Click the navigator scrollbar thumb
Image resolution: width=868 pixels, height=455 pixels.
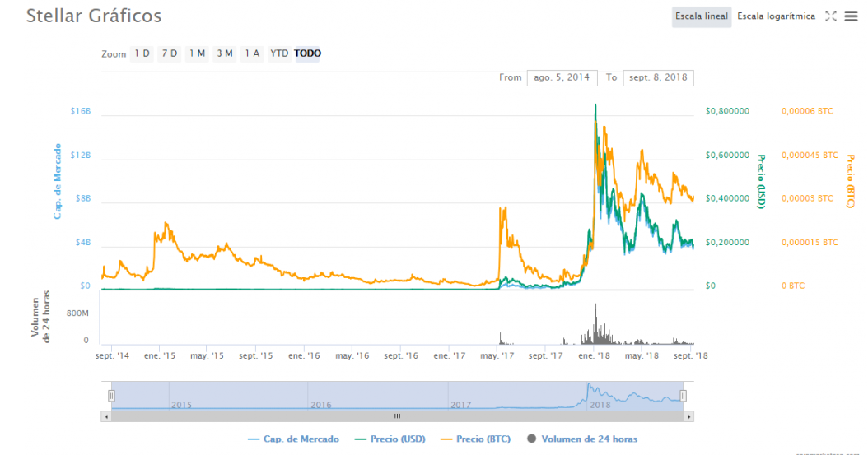pyautogui.click(x=397, y=416)
